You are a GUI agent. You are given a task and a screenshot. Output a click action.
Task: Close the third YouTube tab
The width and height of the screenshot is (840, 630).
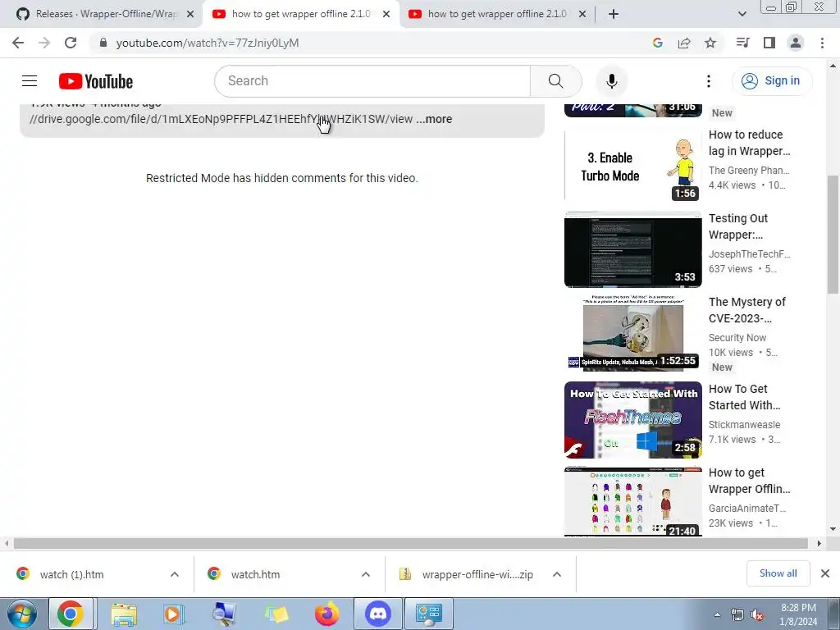click(x=582, y=15)
